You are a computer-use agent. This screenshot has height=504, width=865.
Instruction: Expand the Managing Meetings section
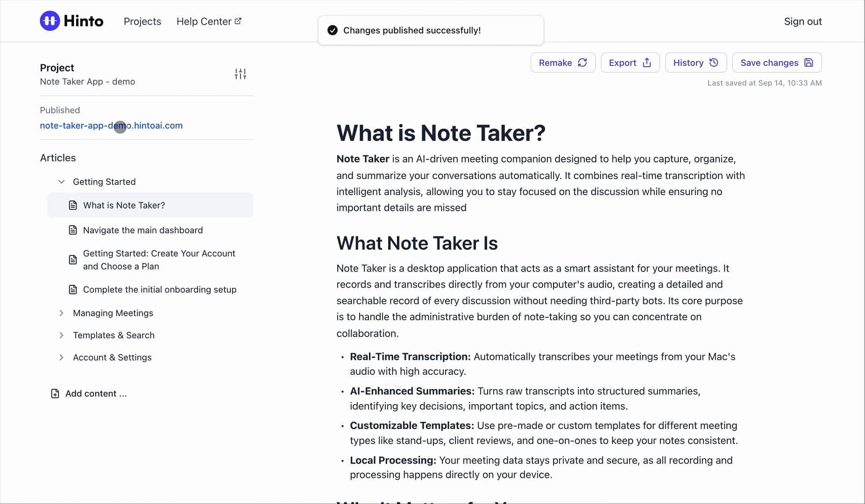pyautogui.click(x=61, y=313)
